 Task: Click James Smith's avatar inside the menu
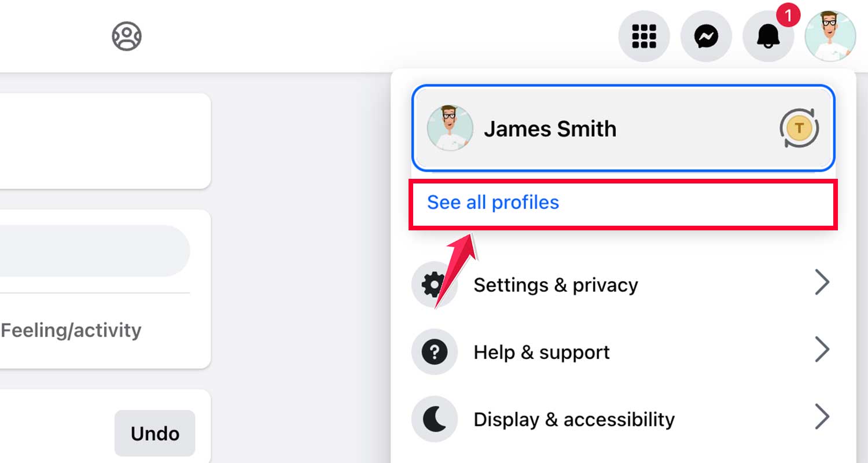pos(451,128)
